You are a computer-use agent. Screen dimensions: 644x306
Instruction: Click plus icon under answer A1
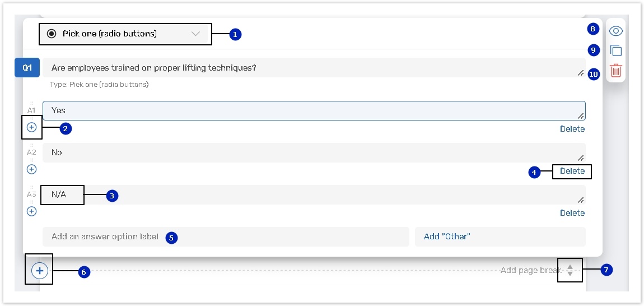point(32,127)
